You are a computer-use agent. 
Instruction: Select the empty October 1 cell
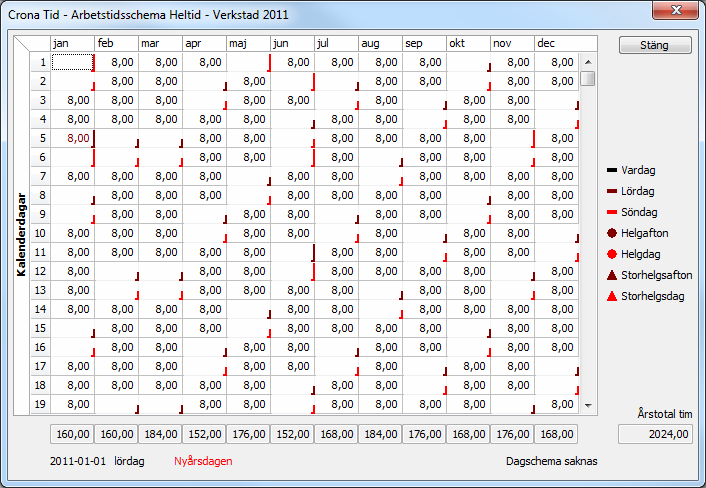[469, 62]
